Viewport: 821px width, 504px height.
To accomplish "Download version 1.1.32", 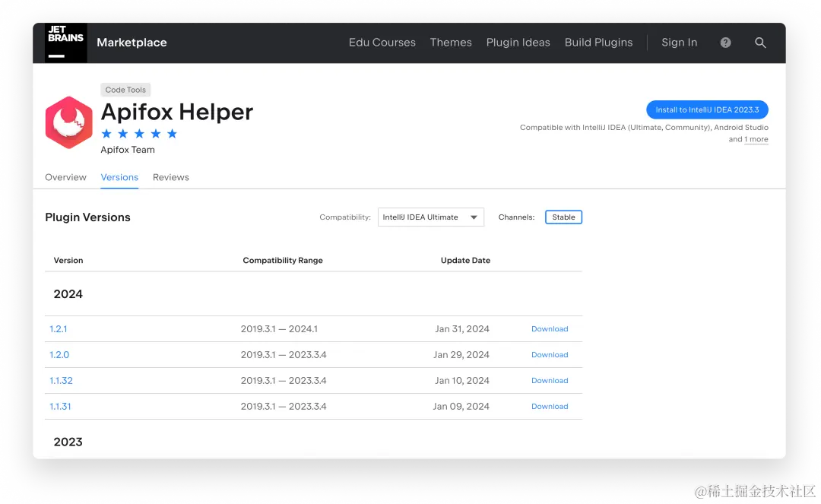I will point(550,381).
